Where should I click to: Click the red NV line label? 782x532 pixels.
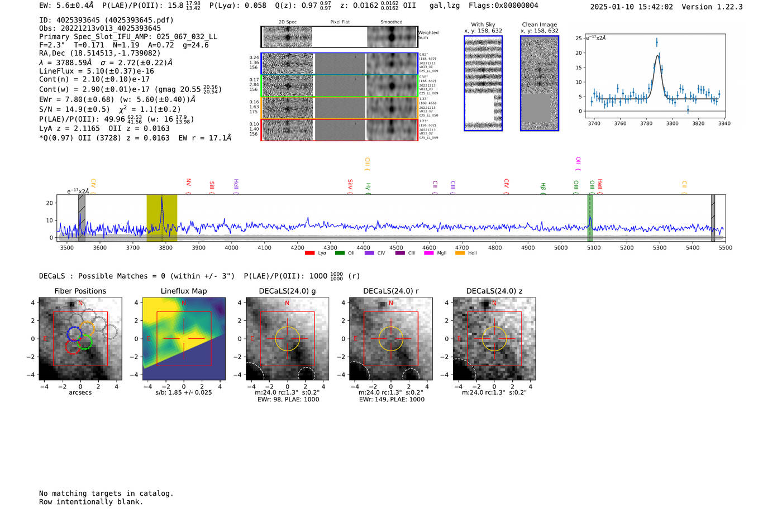click(189, 186)
